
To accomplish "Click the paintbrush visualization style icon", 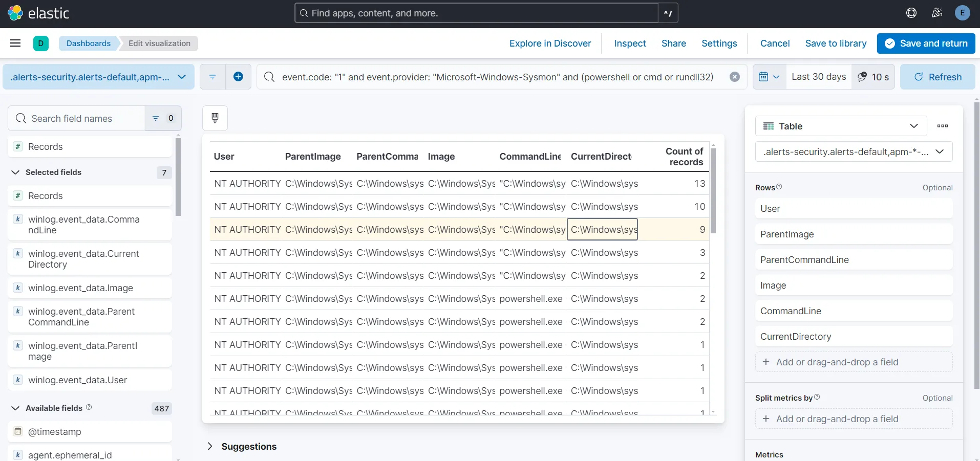I will point(214,118).
